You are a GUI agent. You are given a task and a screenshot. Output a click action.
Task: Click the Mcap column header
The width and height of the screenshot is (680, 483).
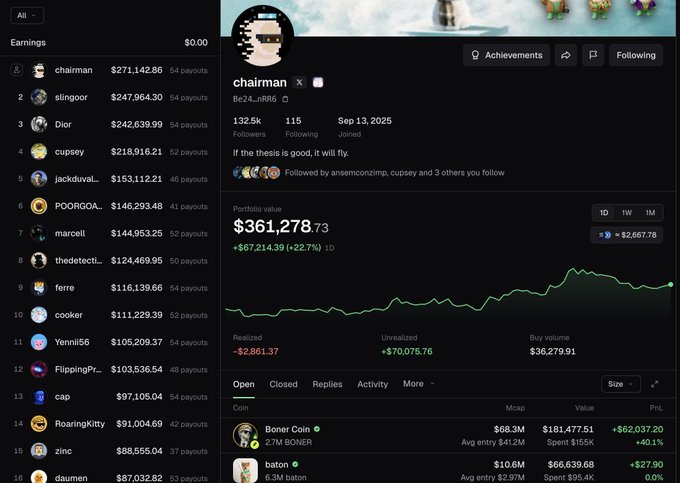[x=515, y=408]
